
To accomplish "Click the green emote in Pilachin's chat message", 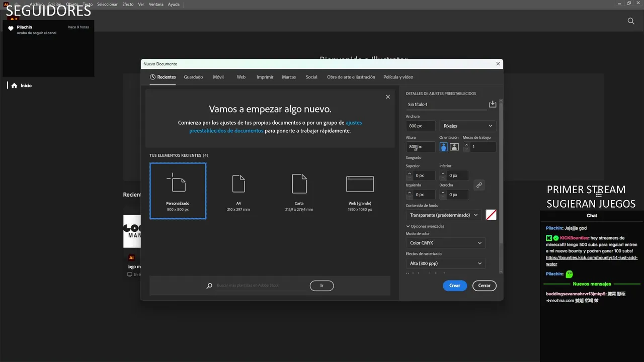I will tap(569, 274).
